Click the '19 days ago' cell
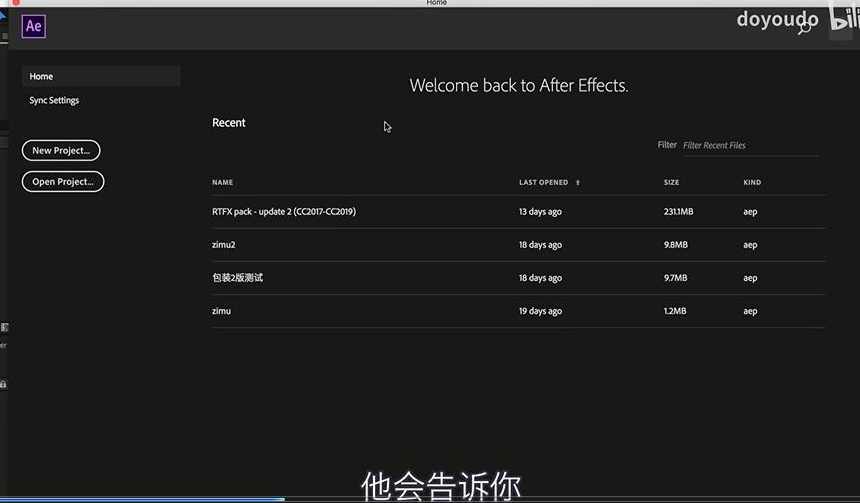 coord(540,311)
